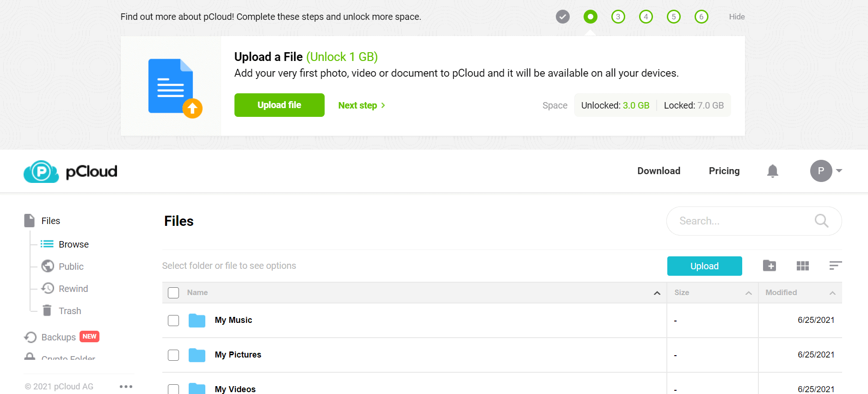Click the search magnifier icon
This screenshot has width=868, height=394.
821,221
